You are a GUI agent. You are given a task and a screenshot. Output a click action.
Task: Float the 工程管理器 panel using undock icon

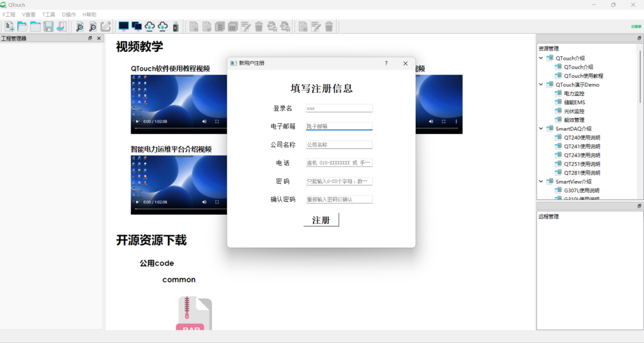(x=90, y=38)
